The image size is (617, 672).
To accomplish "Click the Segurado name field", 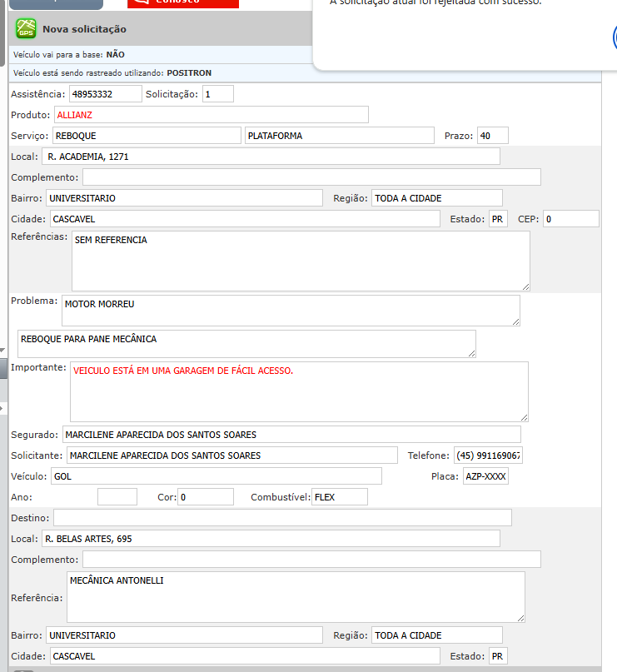I will (291, 435).
